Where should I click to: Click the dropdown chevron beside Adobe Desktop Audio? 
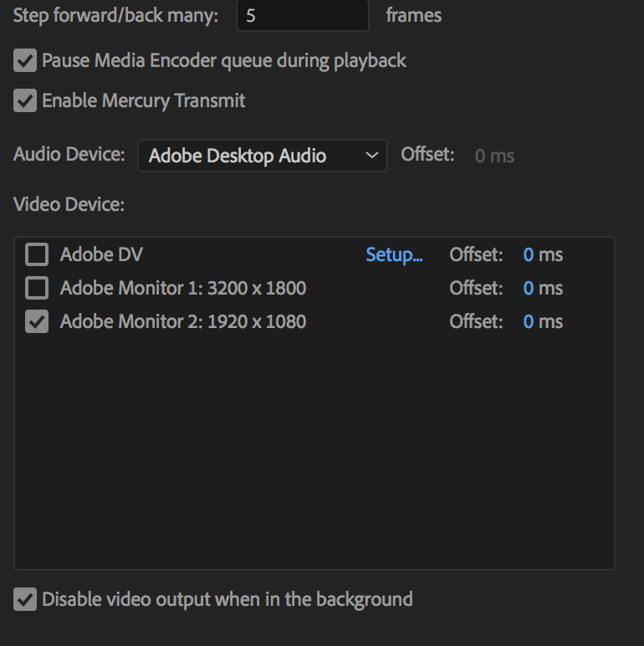click(372, 156)
